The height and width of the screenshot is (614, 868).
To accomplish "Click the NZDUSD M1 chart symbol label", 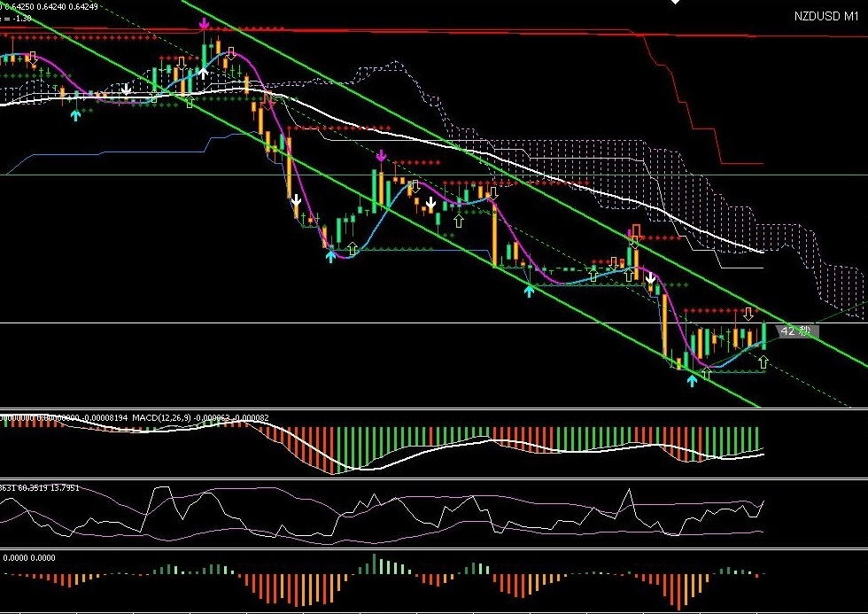I will [x=825, y=16].
